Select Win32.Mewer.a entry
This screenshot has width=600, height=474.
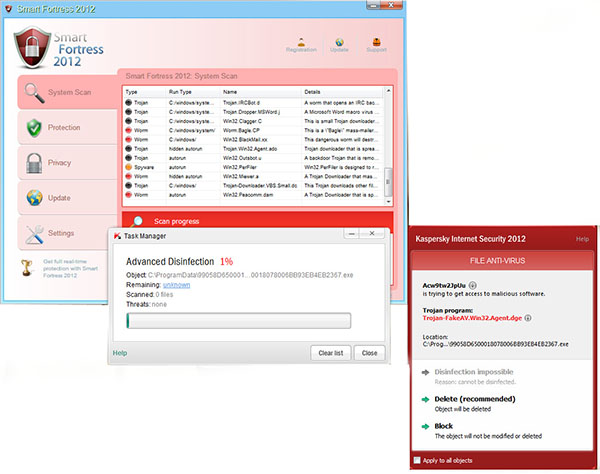[253, 176]
